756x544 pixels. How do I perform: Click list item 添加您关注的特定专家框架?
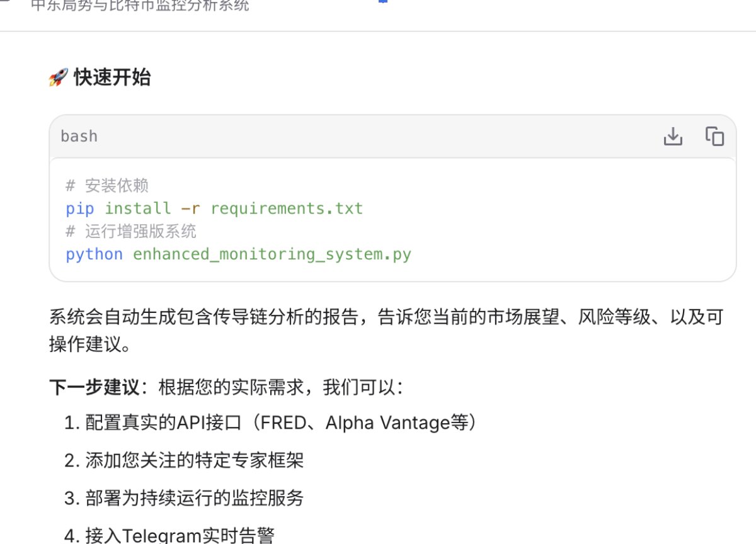pyautogui.click(x=194, y=461)
